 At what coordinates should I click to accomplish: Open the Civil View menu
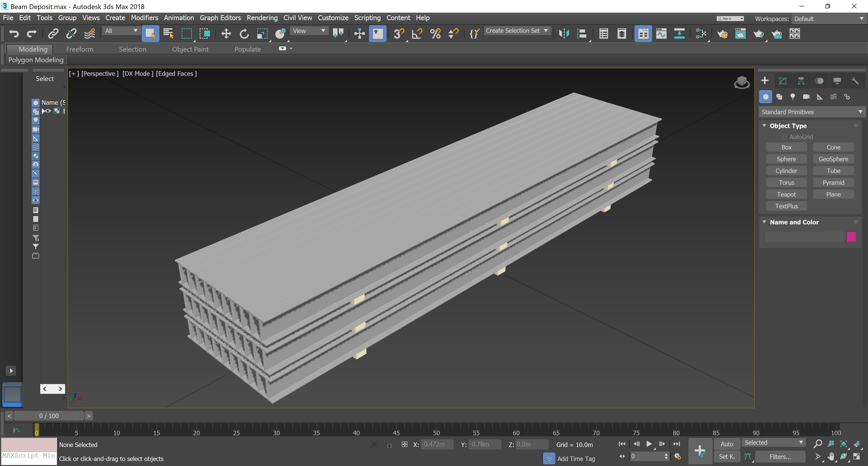pos(297,18)
